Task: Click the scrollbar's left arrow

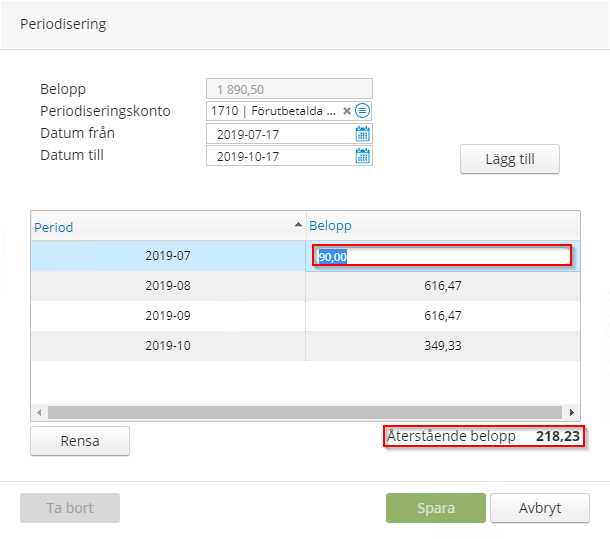Action: click(39, 412)
